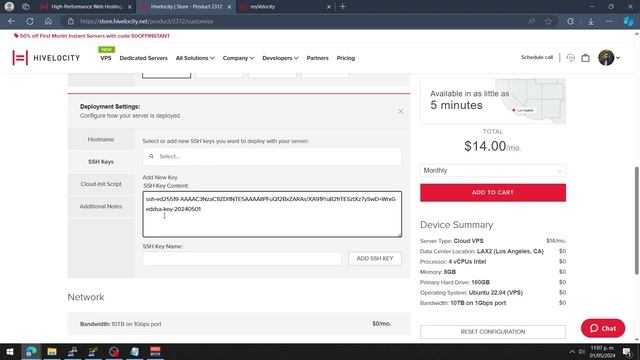Click the Favorites star icon in address bar
The height and width of the screenshot is (360, 640).
(x=548, y=21)
